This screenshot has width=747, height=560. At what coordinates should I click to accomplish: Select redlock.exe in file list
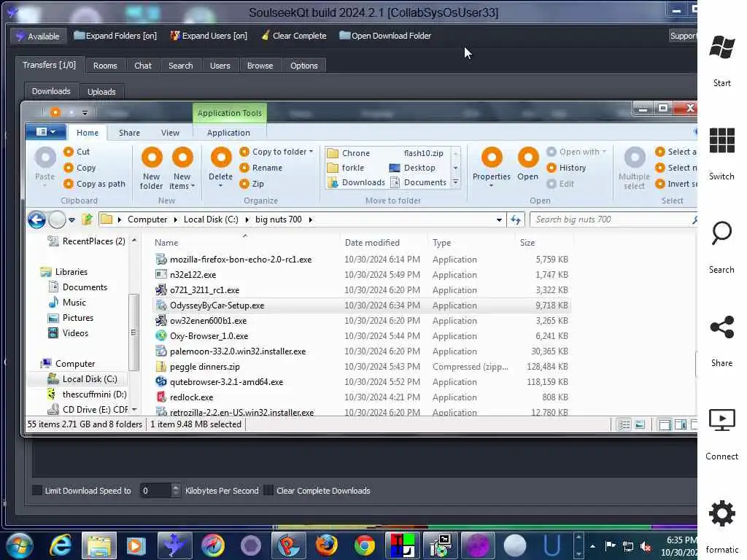tap(192, 397)
